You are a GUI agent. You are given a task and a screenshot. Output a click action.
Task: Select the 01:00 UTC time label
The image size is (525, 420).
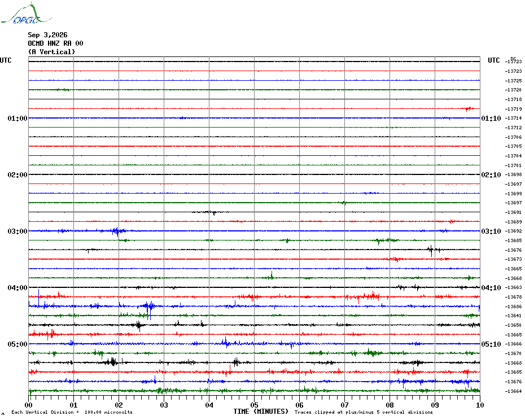click(17, 119)
